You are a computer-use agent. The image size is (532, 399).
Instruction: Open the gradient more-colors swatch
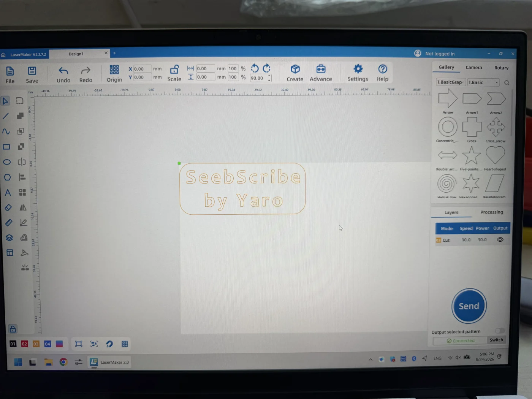[59, 344]
